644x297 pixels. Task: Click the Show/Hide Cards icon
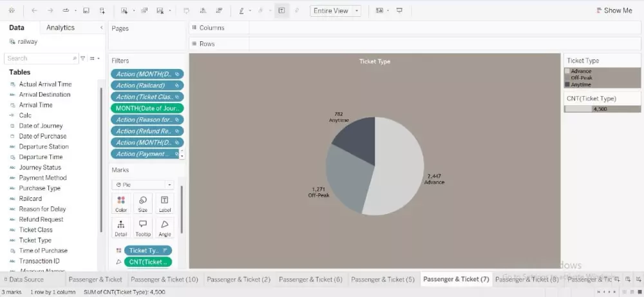pyautogui.click(x=379, y=11)
